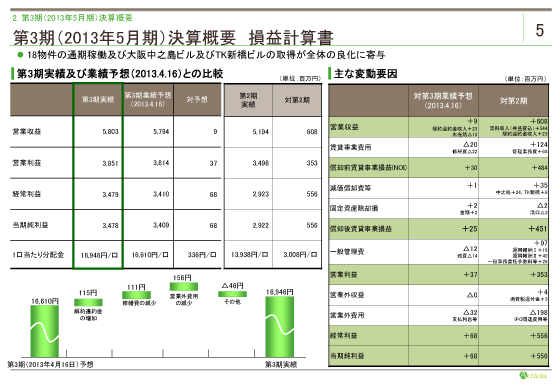Click the 償却後賃貸事業損益 row
The image size is (560, 388).
pyautogui.click(x=438, y=229)
